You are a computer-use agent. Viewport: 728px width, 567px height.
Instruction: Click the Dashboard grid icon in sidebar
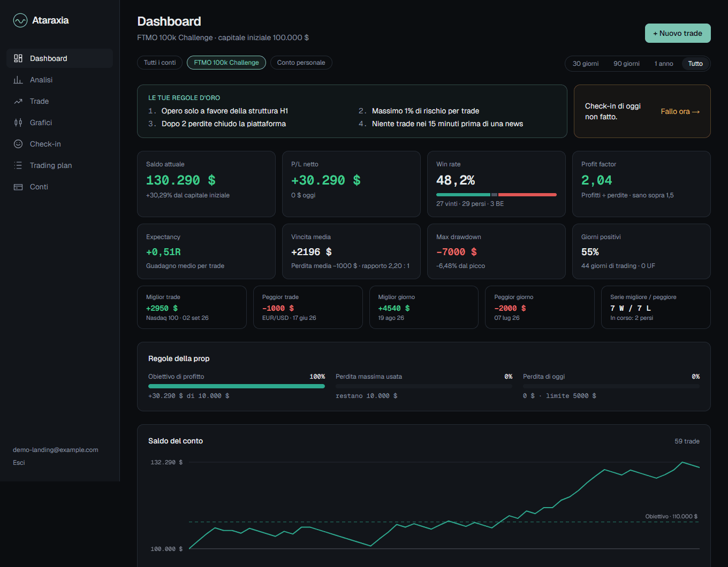tap(18, 58)
